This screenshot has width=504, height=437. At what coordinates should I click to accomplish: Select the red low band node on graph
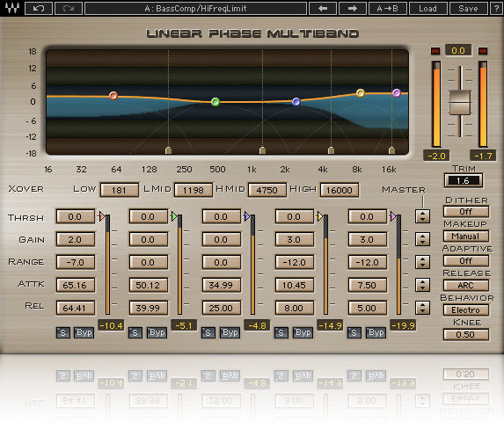point(113,96)
